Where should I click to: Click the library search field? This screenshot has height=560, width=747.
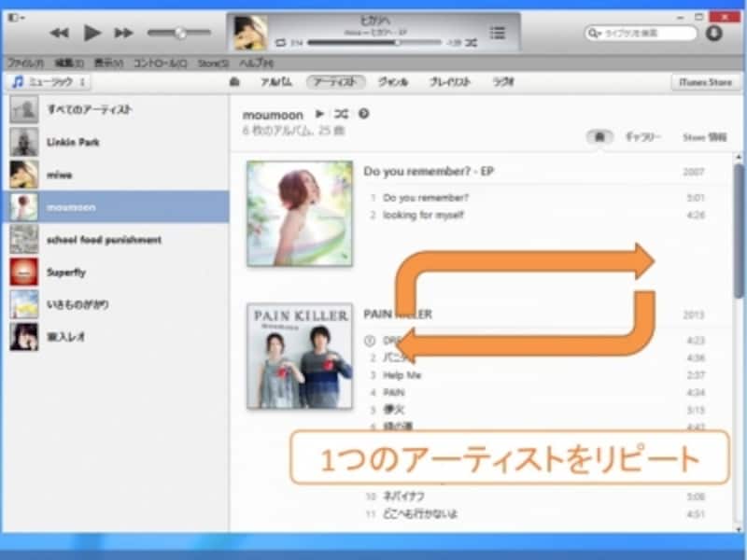[x=641, y=33]
